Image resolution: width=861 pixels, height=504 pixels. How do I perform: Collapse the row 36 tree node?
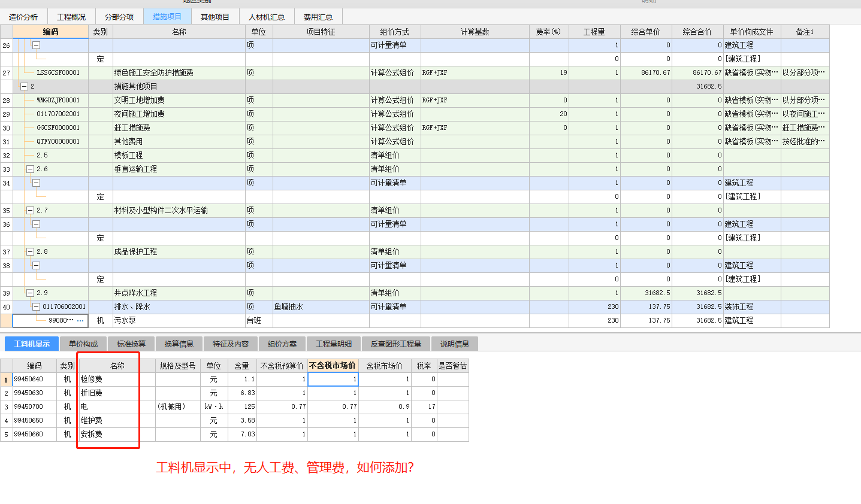coord(36,224)
